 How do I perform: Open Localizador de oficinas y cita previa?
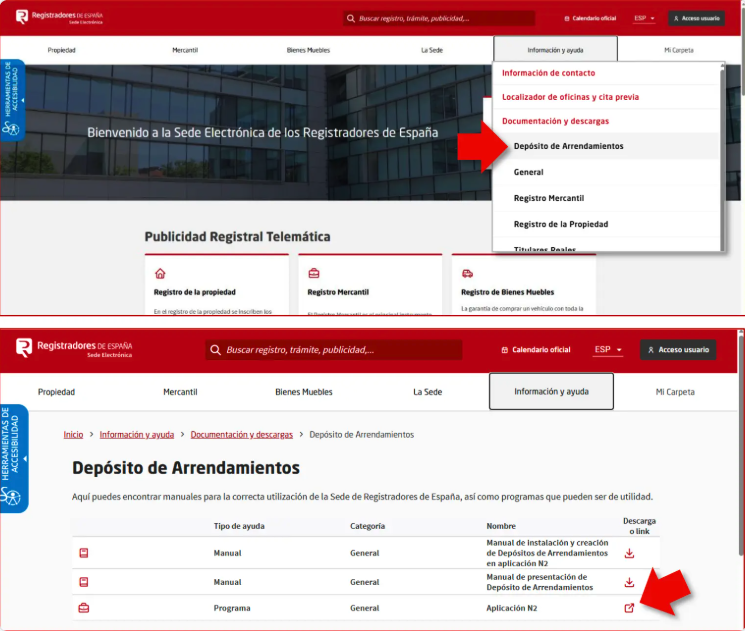[x=570, y=97]
